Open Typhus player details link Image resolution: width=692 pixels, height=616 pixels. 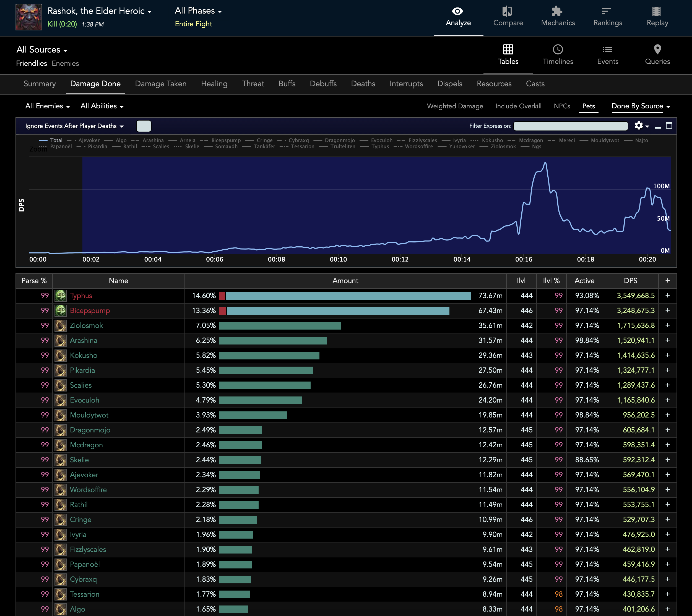[x=81, y=296]
